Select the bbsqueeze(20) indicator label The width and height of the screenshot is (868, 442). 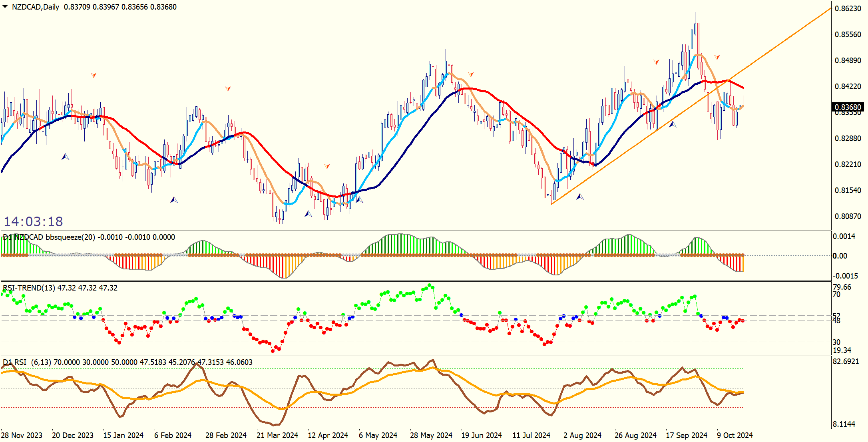pos(70,237)
